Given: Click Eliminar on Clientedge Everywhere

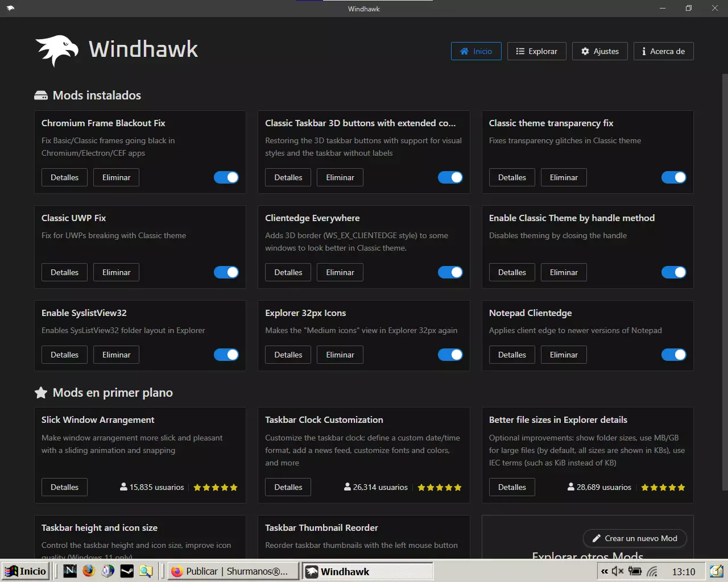Looking at the screenshot, I should [340, 272].
